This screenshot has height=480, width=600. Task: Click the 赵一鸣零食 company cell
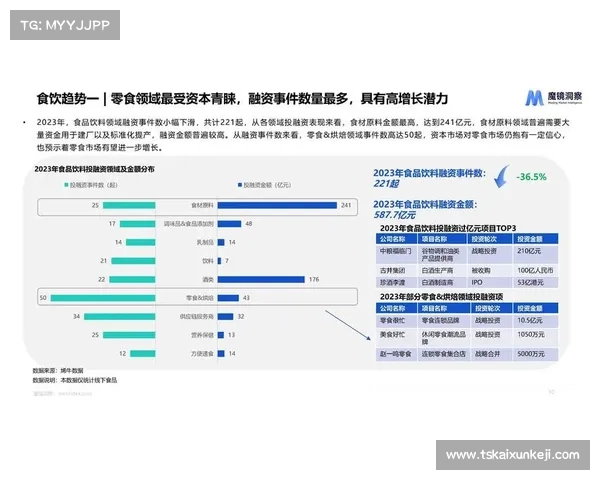[396, 354]
